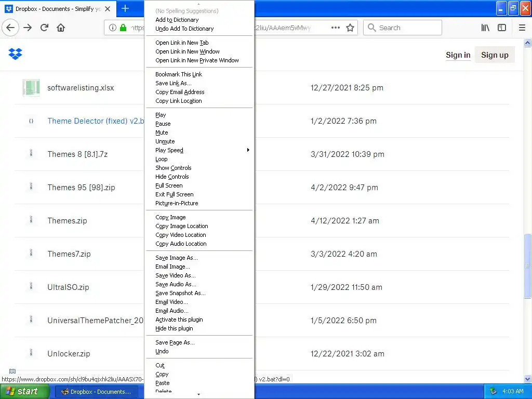Choose Paste from context menu
Screen dimensions: 532x399
point(162,383)
